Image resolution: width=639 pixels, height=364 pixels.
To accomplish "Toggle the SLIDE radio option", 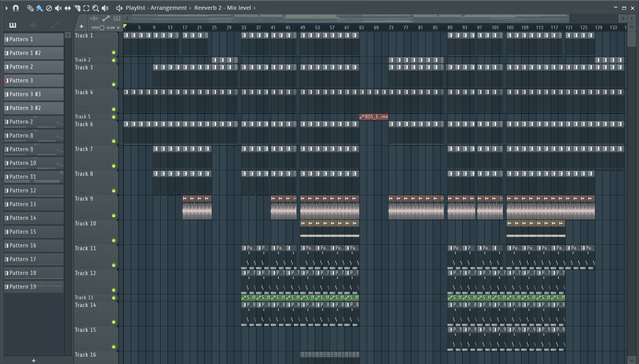I will pos(118,28).
